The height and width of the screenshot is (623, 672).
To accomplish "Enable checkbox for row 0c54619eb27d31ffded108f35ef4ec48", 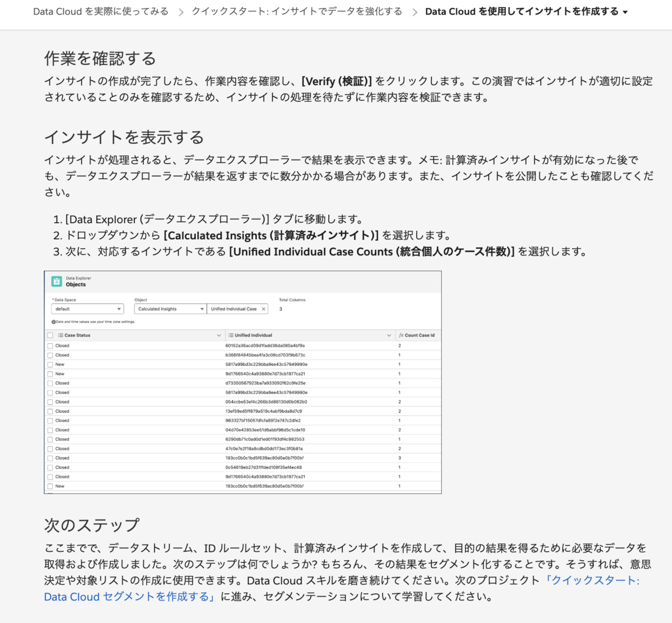I will 50,467.
